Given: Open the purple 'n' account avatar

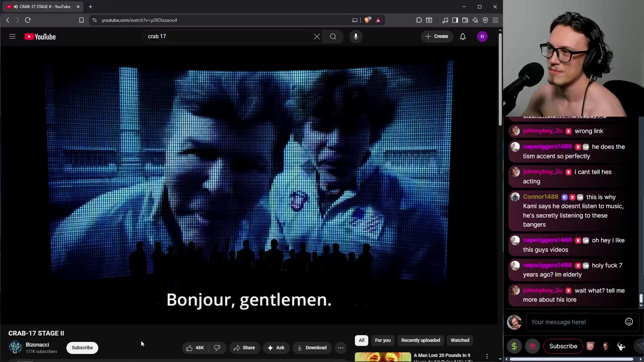Looking at the screenshot, I should (x=482, y=36).
